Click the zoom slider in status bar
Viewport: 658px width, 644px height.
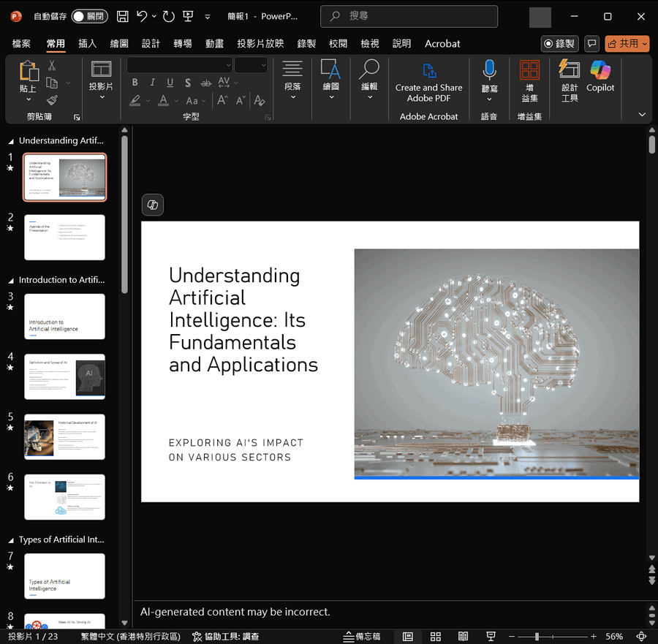tap(537, 637)
